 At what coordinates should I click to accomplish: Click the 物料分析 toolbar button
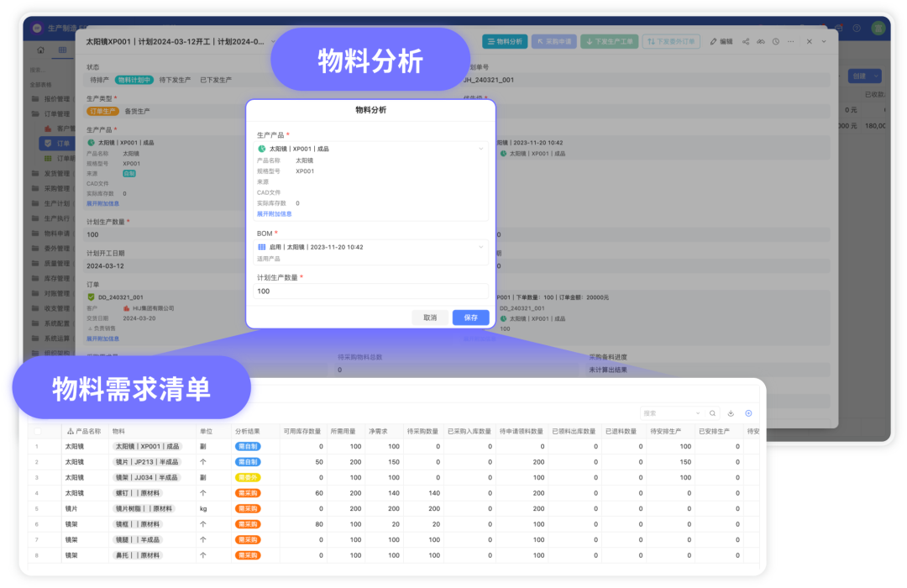point(505,41)
